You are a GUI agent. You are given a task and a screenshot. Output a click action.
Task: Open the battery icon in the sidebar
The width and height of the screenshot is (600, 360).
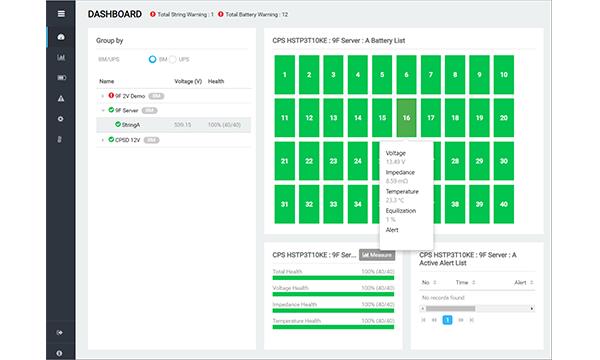[61, 78]
